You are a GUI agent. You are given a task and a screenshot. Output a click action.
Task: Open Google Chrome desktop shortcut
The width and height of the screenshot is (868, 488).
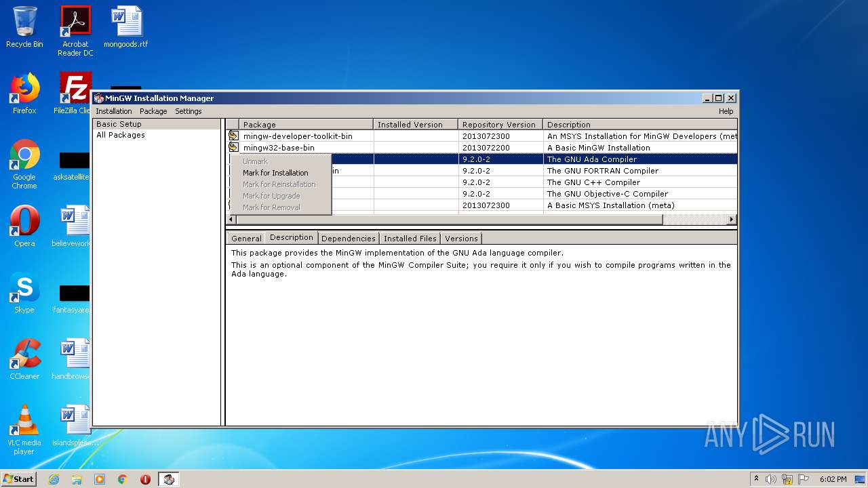[24, 164]
